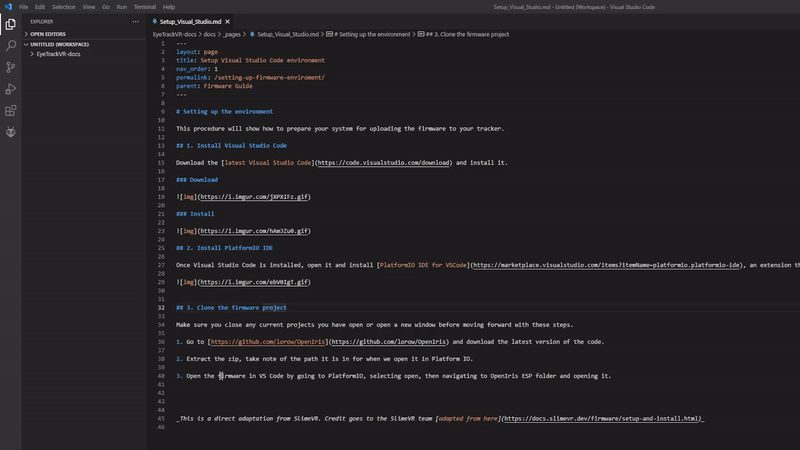Image resolution: width=800 pixels, height=450 pixels.
Task: Click the '# Setting up the environment' heading
Action: (224, 112)
